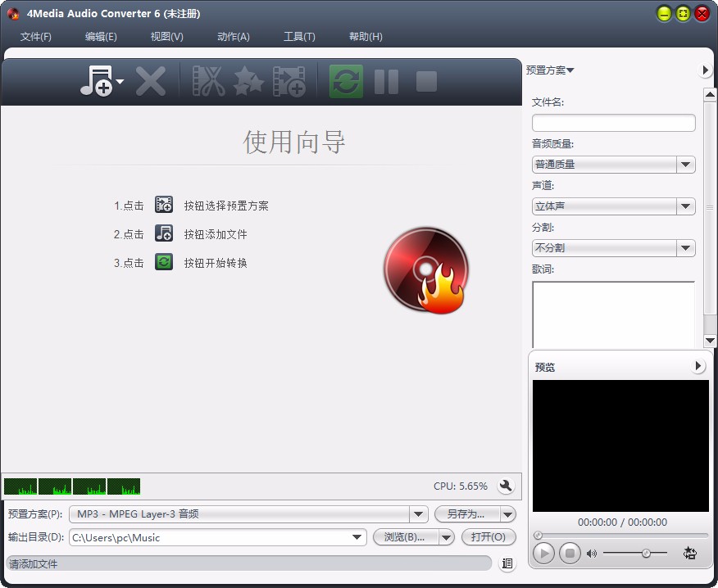Viewport: 718px width, 588px height.
Task: Click inside the 文件名 filename field
Action: click(x=613, y=123)
